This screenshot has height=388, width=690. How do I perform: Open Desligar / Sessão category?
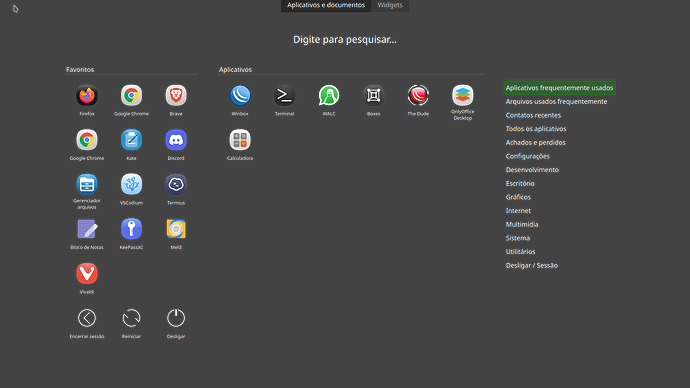pyautogui.click(x=532, y=265)
